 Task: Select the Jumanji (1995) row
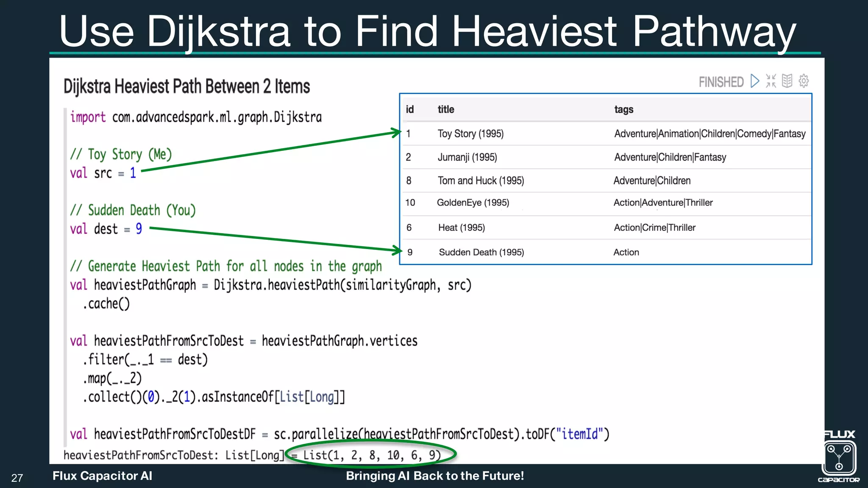[467, 157]
